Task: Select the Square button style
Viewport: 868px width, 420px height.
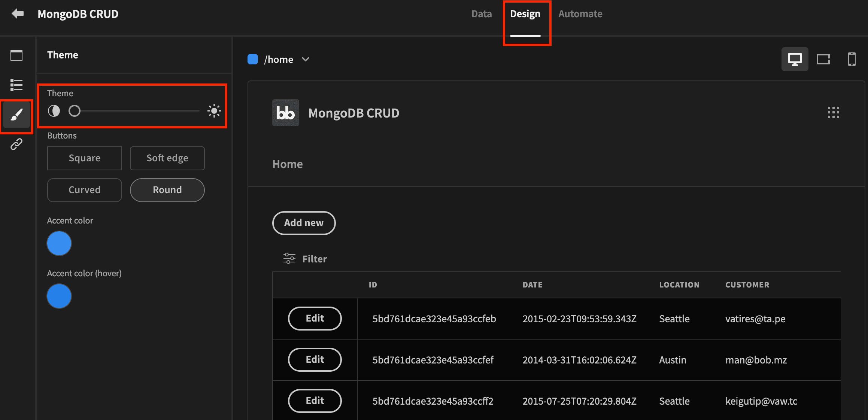Action: click(x=85, y=158)
